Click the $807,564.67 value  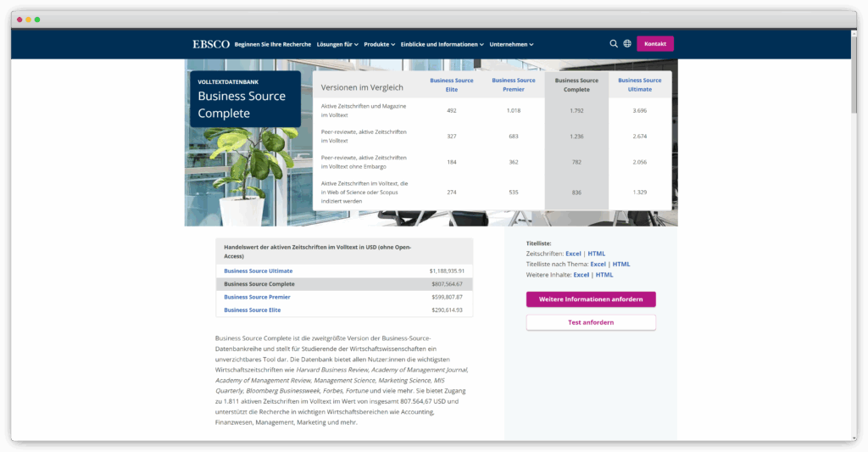447,284
